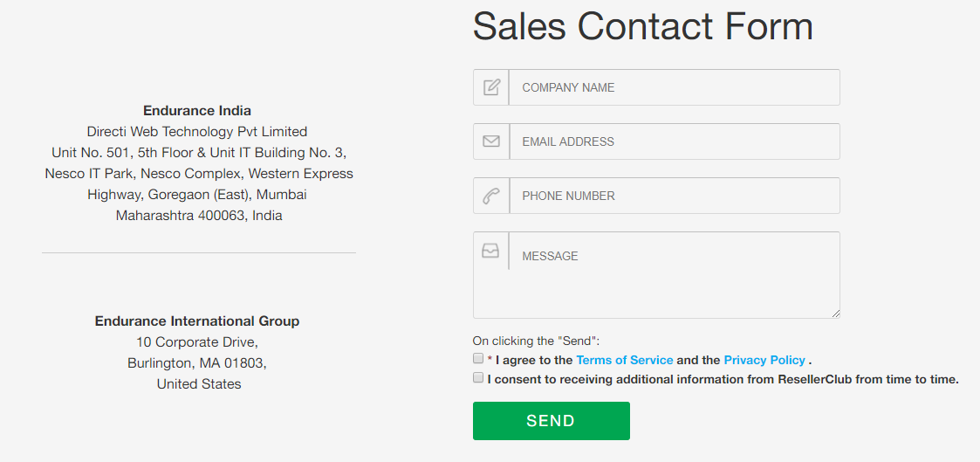Check the agree to Terms of Service box

click(x=478, y=359)
